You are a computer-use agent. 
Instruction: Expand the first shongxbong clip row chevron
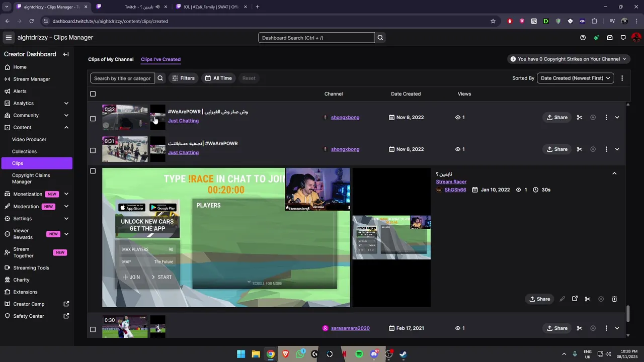pyautogui.click(x=617, y=117)
